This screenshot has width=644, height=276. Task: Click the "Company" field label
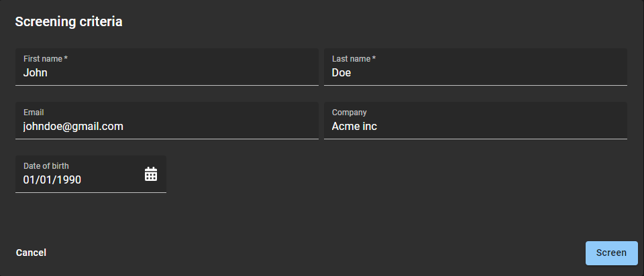pos(350,113)
